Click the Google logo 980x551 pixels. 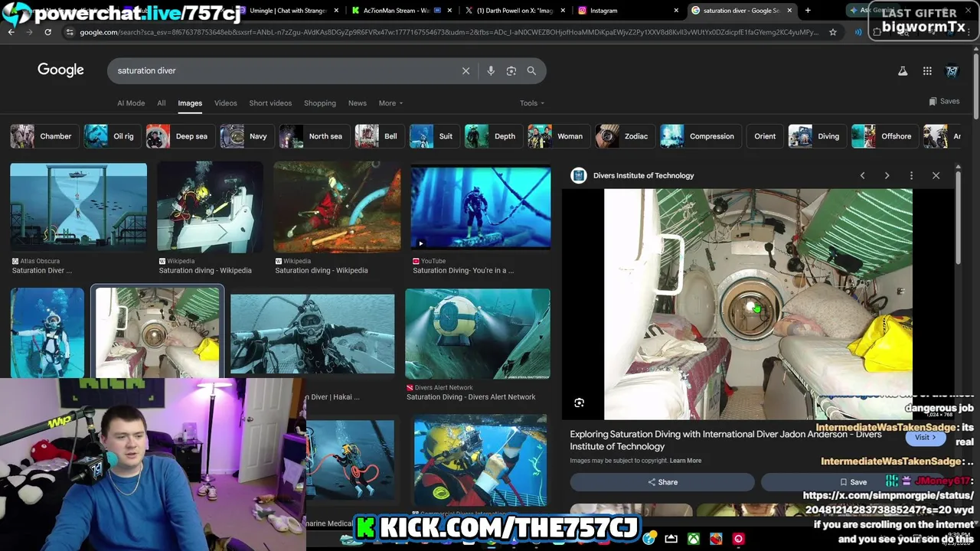pyautogui.click(x=60, y=70)
